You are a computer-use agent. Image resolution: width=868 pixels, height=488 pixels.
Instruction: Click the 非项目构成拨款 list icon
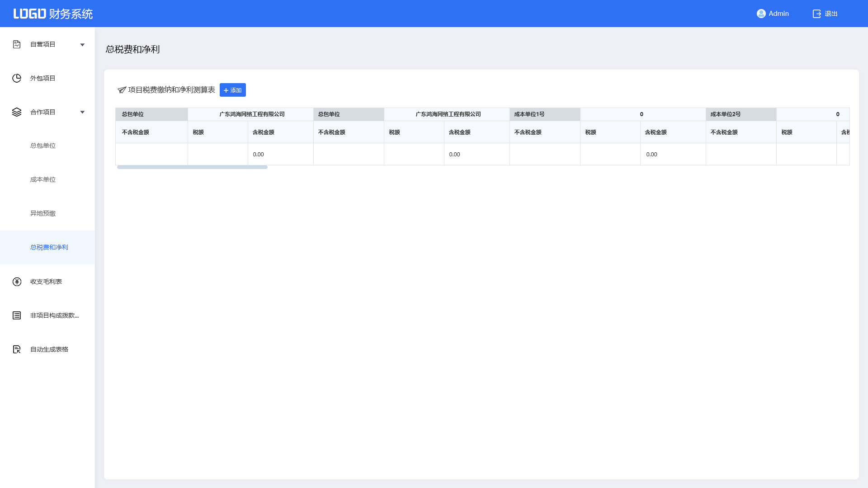(x=17, y=315)
